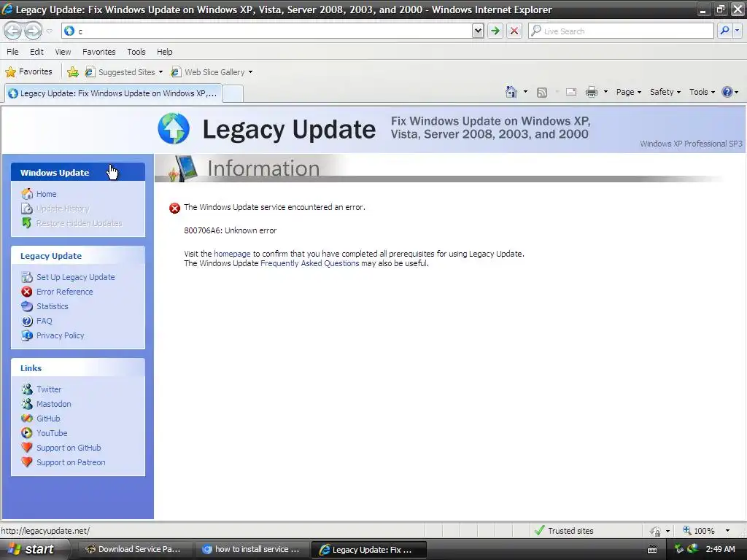
Task: Click the YouTube media icon in Links
Action: pos(27,433)
